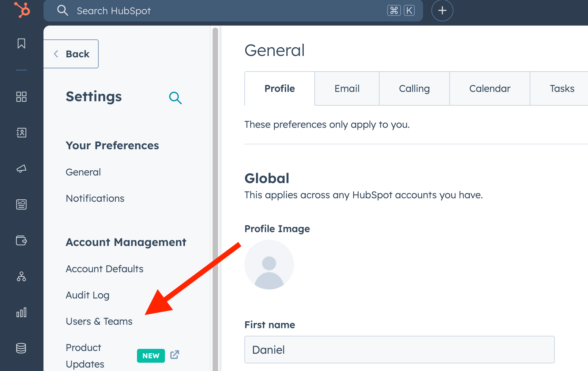Edit the First name field containing Daniel
588x371 pixels.
400,350
